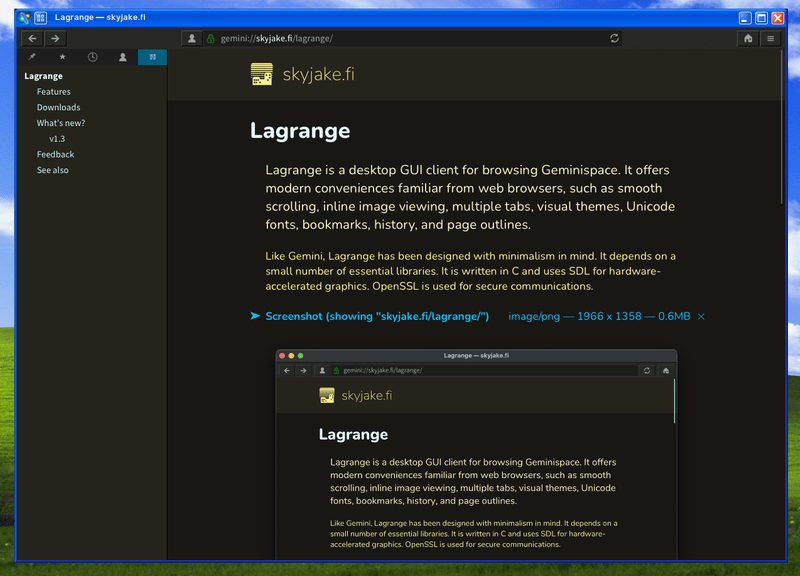Image resolution: width=800 pixels, height=576 pixels.
Task: Minimize the Lagrange window
Action: coord(745,18)
